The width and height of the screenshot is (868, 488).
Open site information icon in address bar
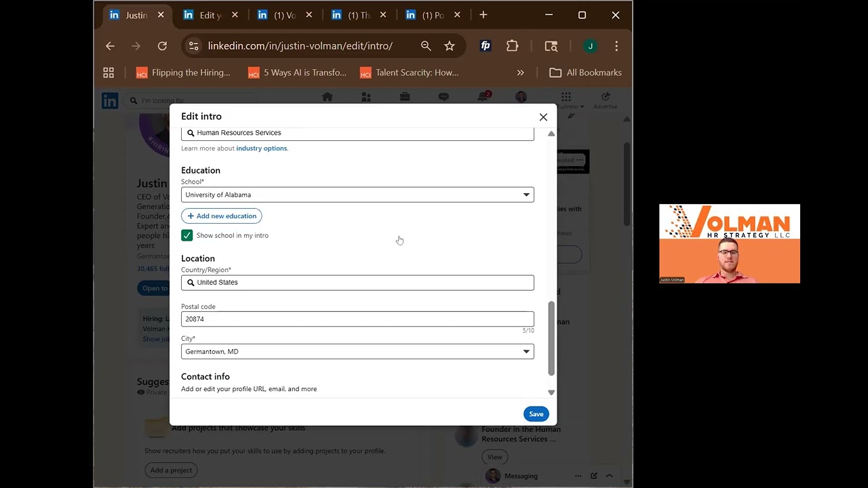[x=194, y=46]
